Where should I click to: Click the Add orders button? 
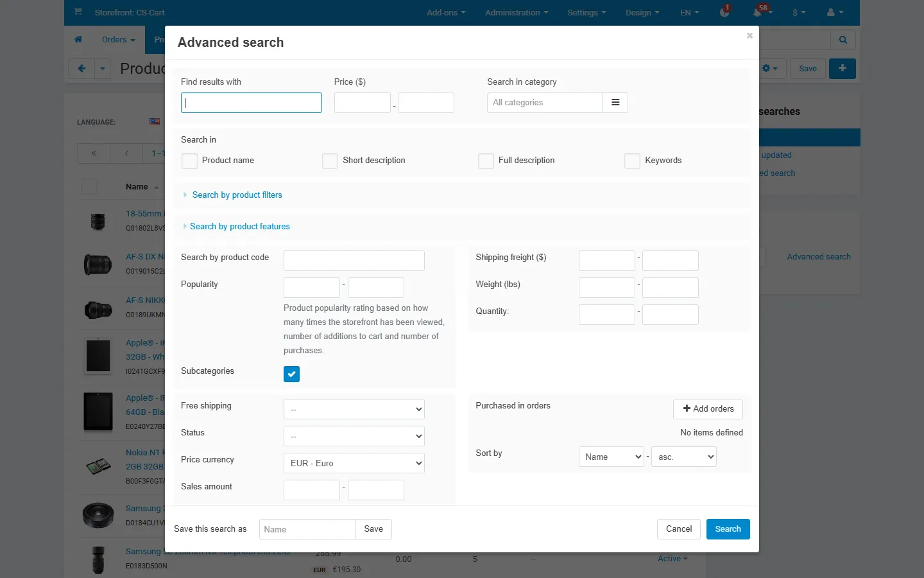point(708,409)
